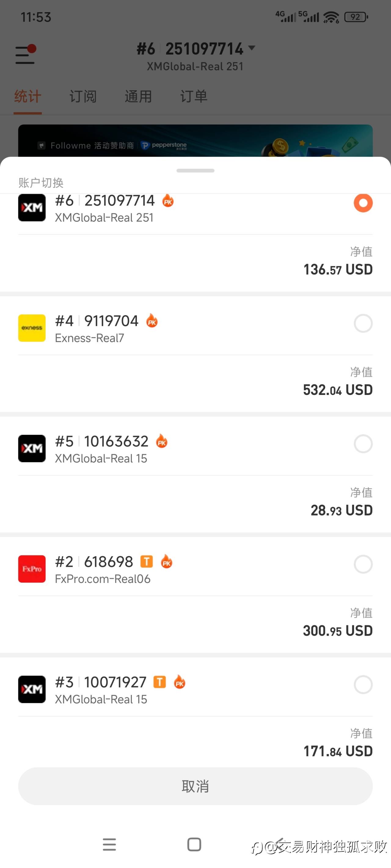Screen dimensions: 391x868
Task: Tap the PK flame badge beside account 10163632
Action: click(162, 441)
